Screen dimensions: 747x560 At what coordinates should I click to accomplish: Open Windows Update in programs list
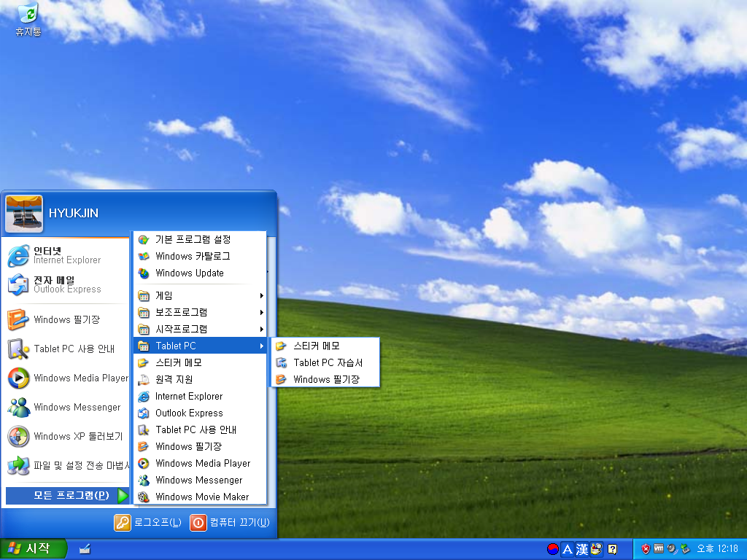tap(199, 273)
